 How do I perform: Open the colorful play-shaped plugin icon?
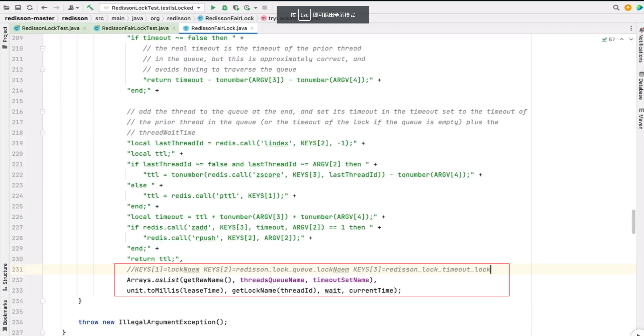pos(639,7)
